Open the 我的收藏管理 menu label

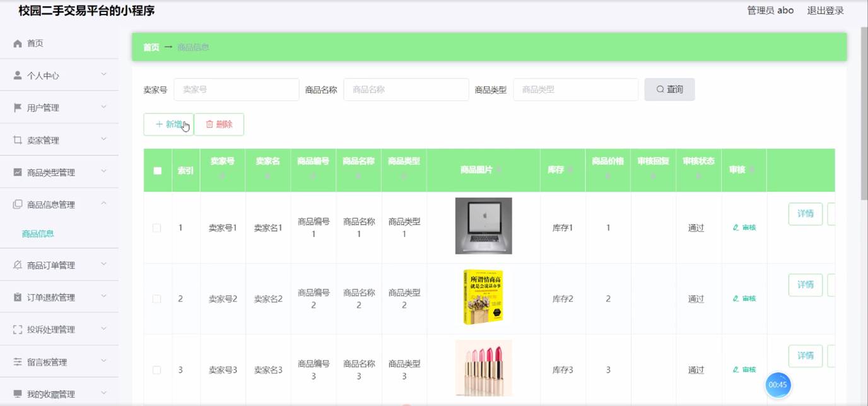51,395
